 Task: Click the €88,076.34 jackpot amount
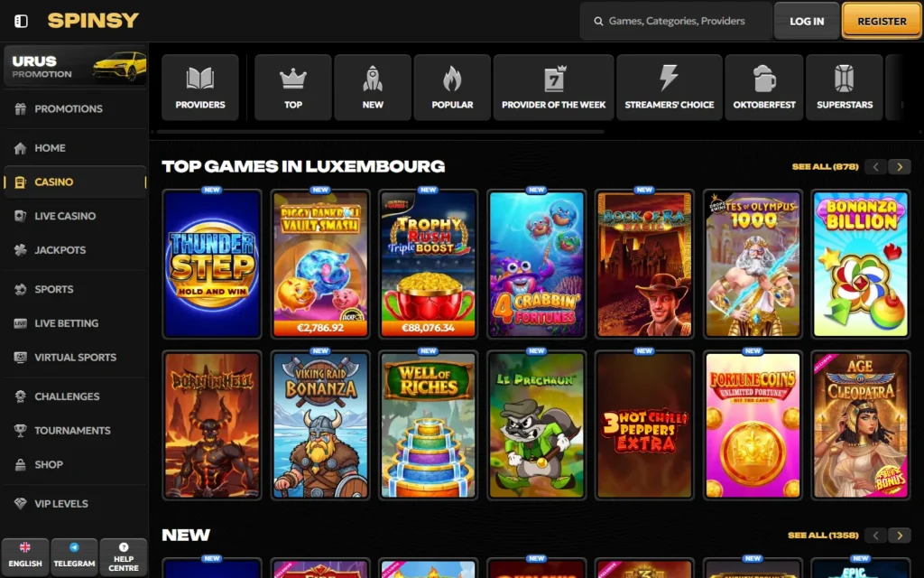coord(429,328)
